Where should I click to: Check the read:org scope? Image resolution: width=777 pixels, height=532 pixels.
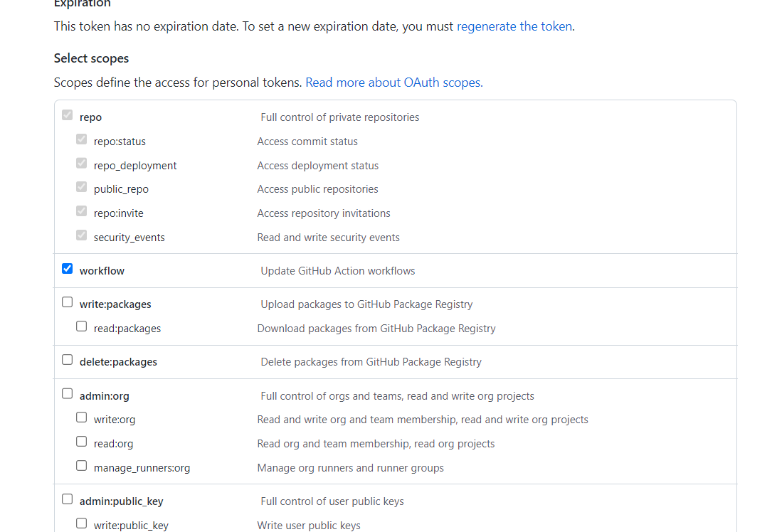(81, 441)
